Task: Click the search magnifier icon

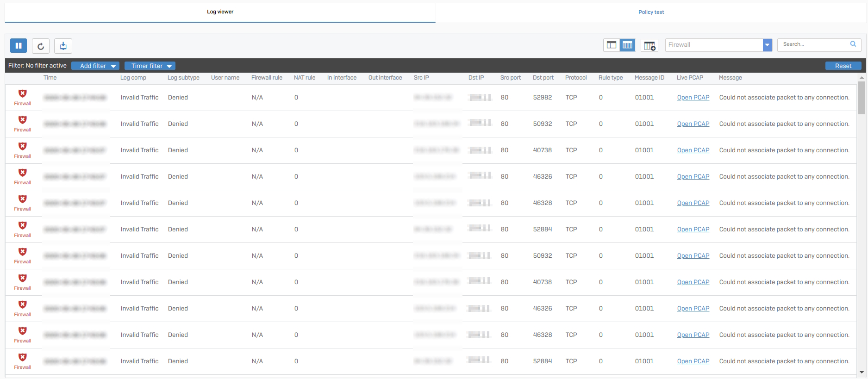Action: pos(853,44)
